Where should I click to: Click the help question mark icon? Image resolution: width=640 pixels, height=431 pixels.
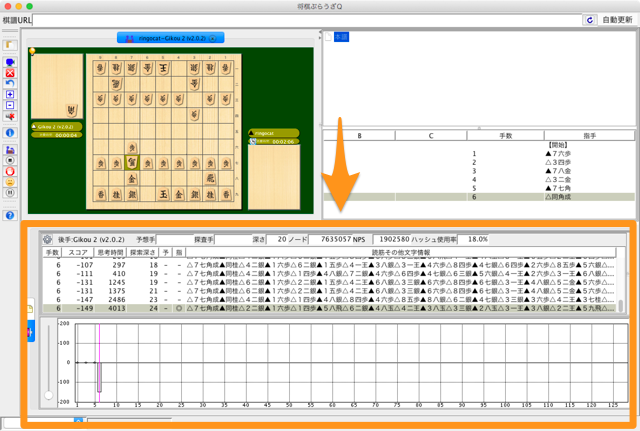pos(10,215)
